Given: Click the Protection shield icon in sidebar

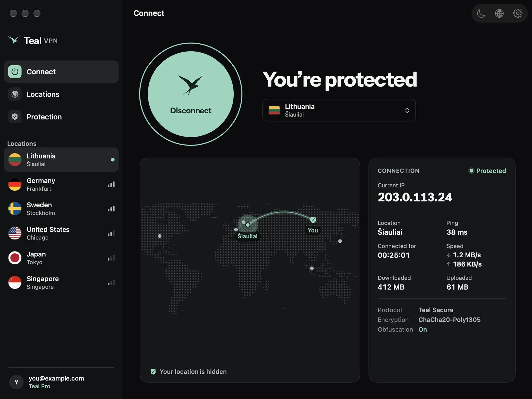Looking at the screenshot, I should pyautogui.click(x=15, y=117).
